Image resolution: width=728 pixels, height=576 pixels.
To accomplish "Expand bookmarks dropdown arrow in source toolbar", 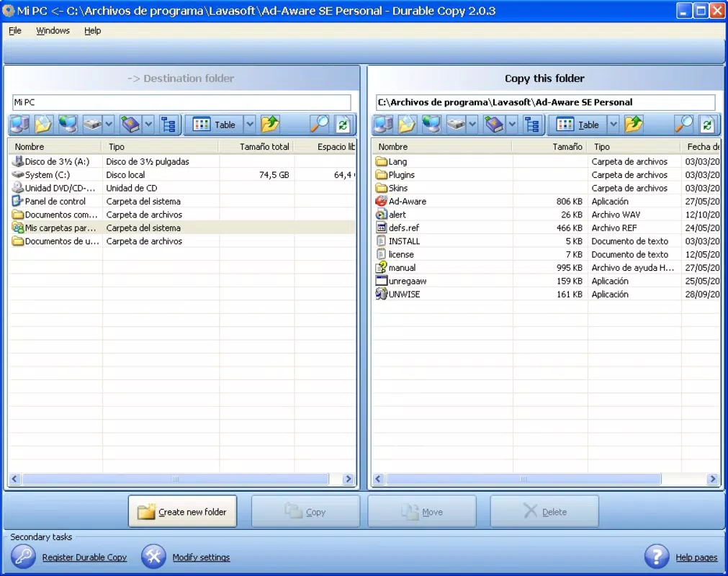I will click(512, 125).
